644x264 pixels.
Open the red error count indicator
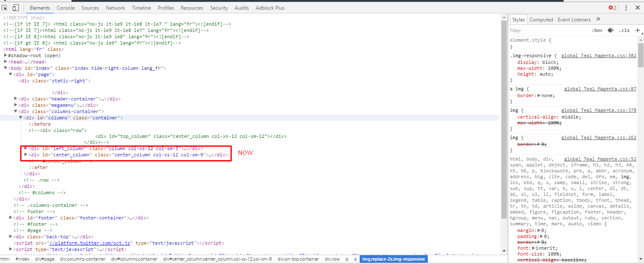(x=612, y=8)
